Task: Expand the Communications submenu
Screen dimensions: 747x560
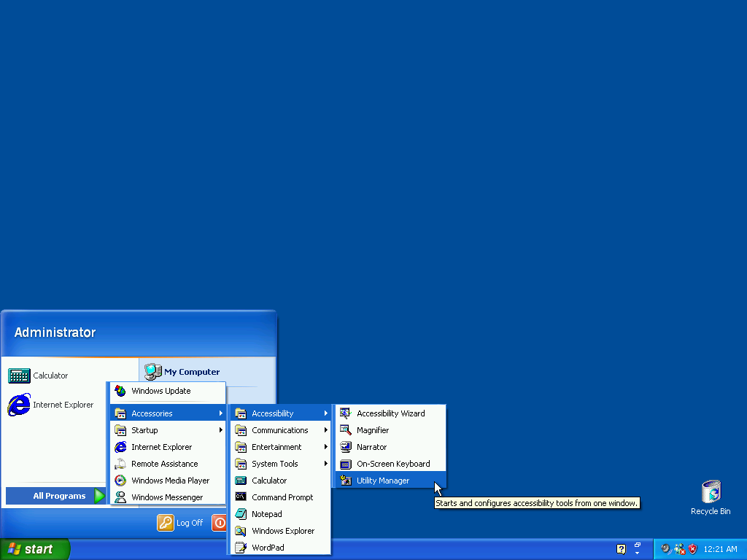Action: [x=280, y=430]
